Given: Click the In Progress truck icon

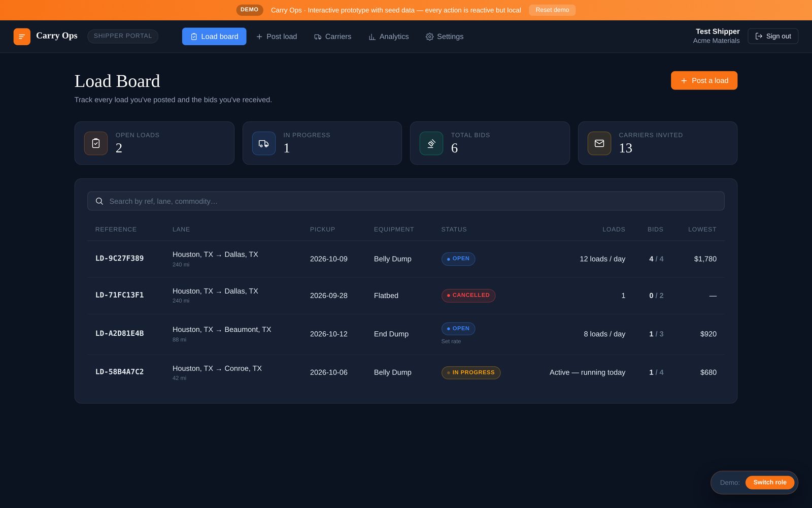Looking at the screenshot, I should point(264,143).
